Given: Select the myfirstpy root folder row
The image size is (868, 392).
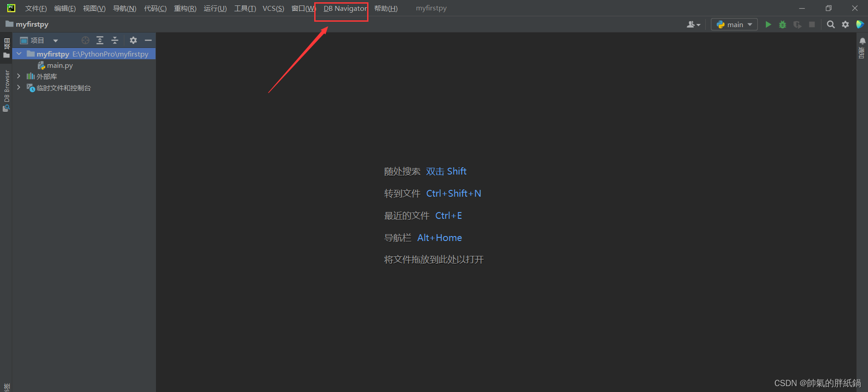Looking at the screenshot, I should click(x=84, y=54).
